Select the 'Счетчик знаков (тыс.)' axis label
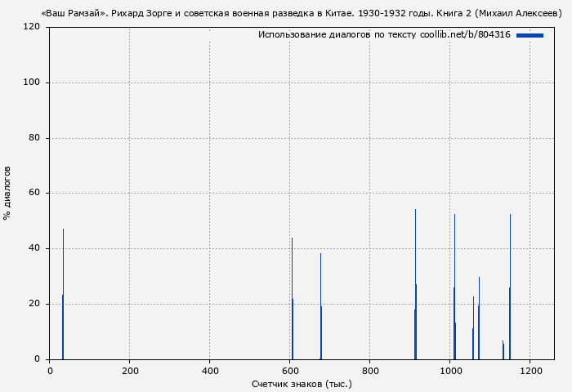 coord(302,384)
